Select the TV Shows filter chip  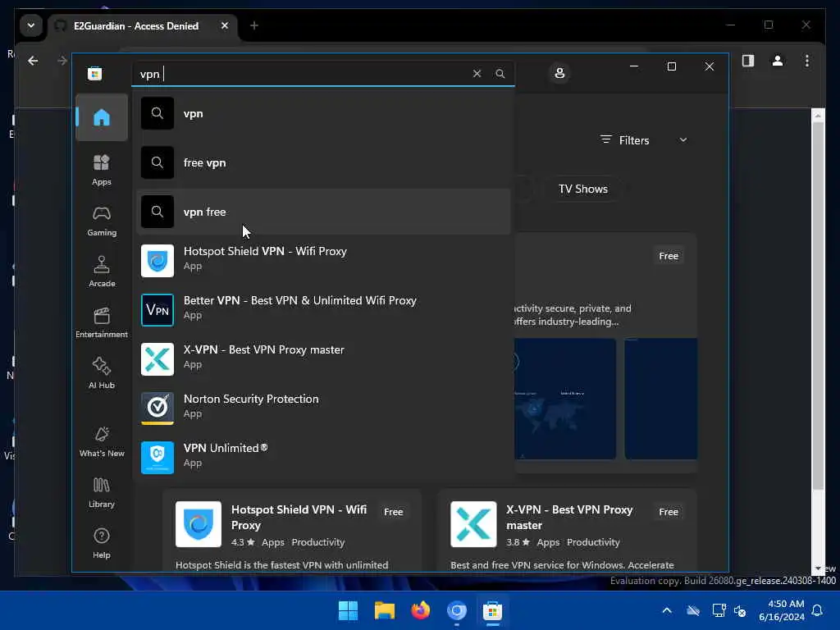(583, 189)
